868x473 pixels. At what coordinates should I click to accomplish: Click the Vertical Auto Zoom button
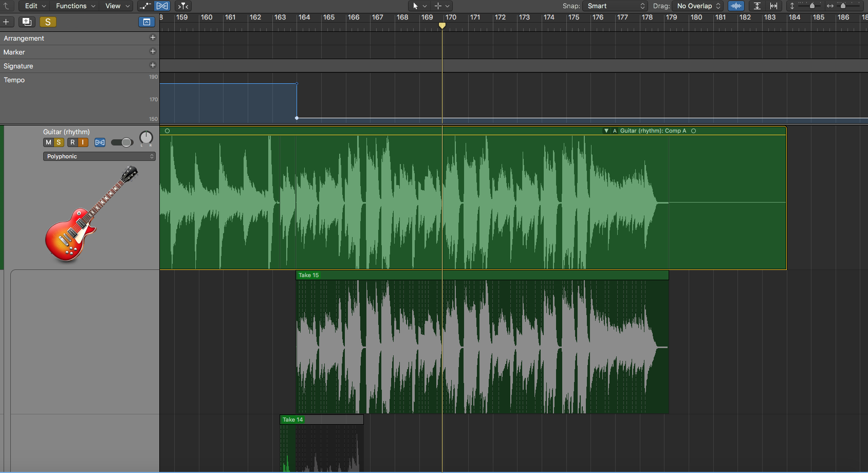(x=757, y=6)
